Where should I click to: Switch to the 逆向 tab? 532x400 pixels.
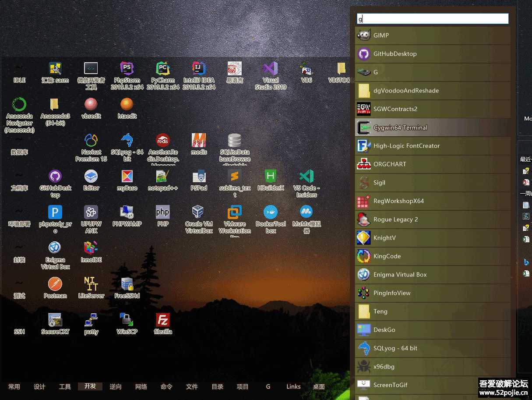tap(116, 386)
